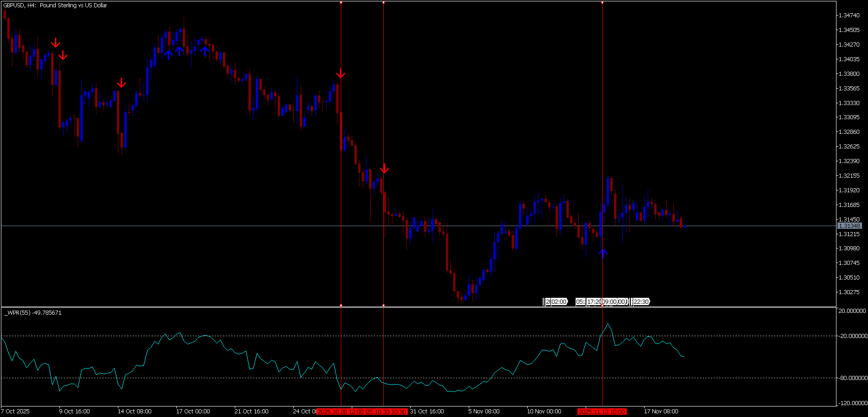Click the 1.31685 price axis label
The height and width of the screenshot is (417, 868).
[849, 205]
